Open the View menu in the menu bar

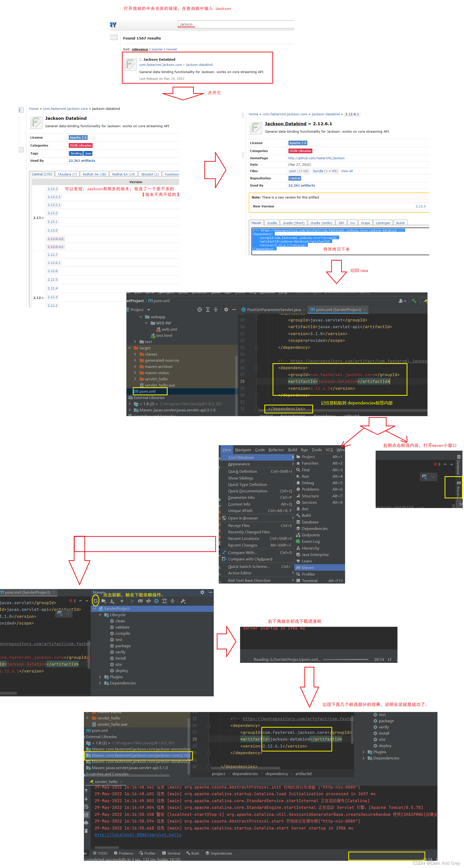click(x=227, y=449)
